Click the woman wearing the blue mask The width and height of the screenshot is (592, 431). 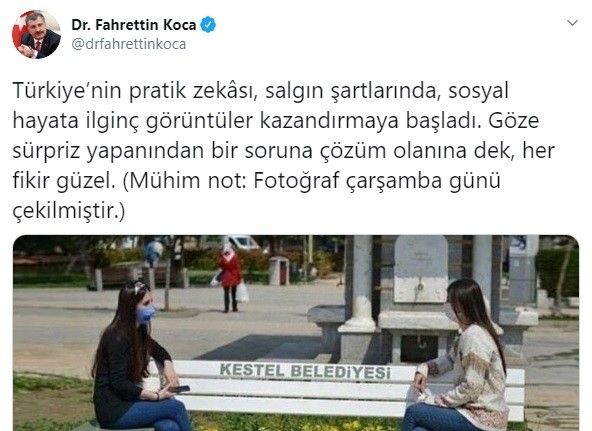(x=138, y=359)
